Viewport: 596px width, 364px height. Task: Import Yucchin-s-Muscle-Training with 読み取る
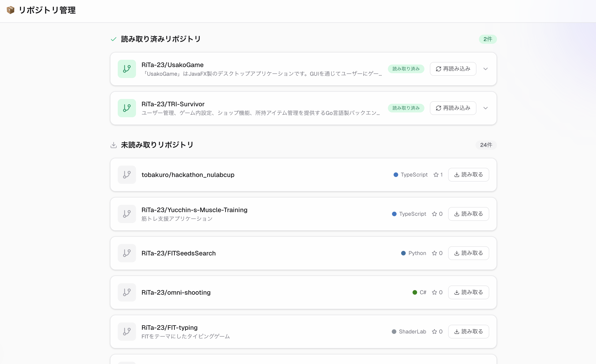[x=468, y=214]
